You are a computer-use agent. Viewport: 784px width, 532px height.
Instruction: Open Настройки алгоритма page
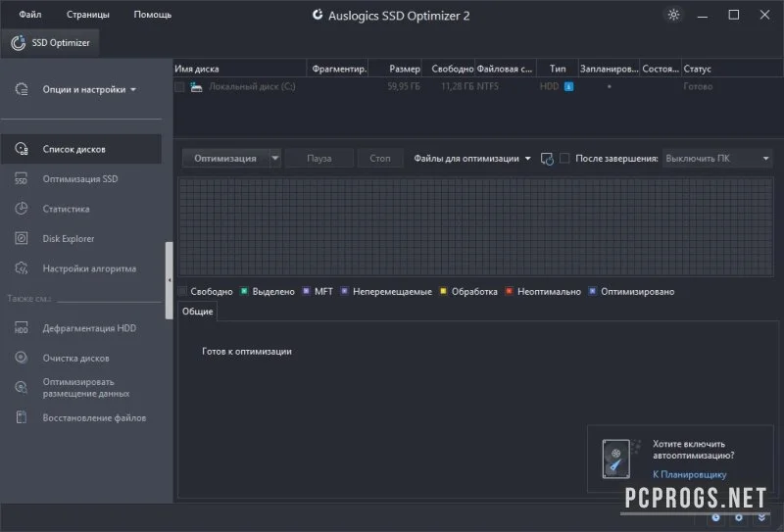[x=89, y=269]
